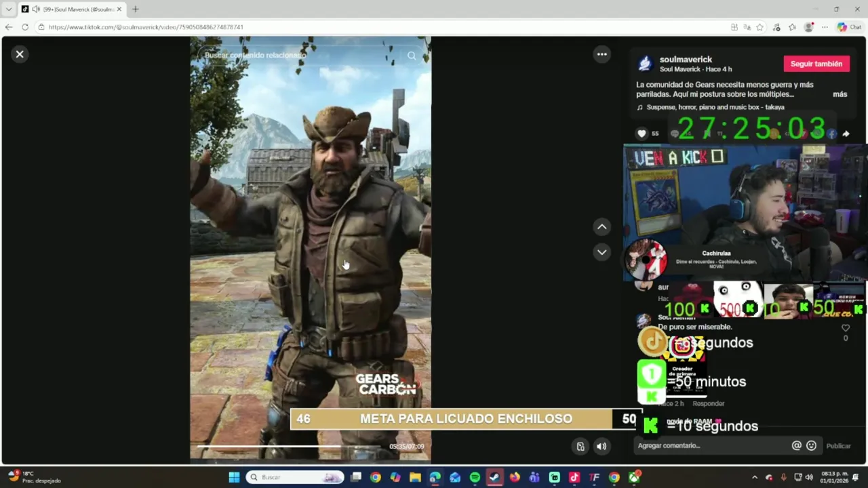Open the app-available icon in address bar
The width and height of the screenshot is (868, 488).
[734, 27]
